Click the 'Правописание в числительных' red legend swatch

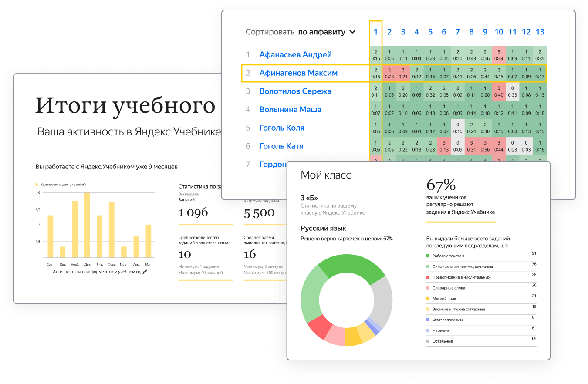428,277
